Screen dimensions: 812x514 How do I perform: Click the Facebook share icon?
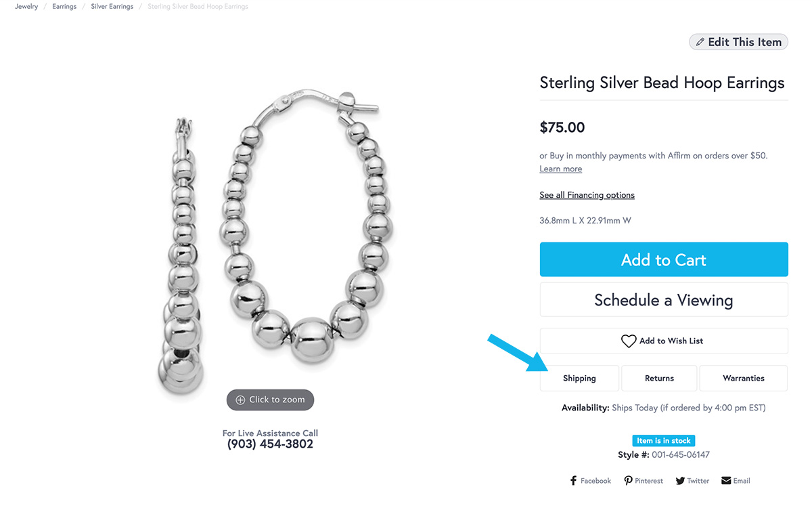click(574, 481)
